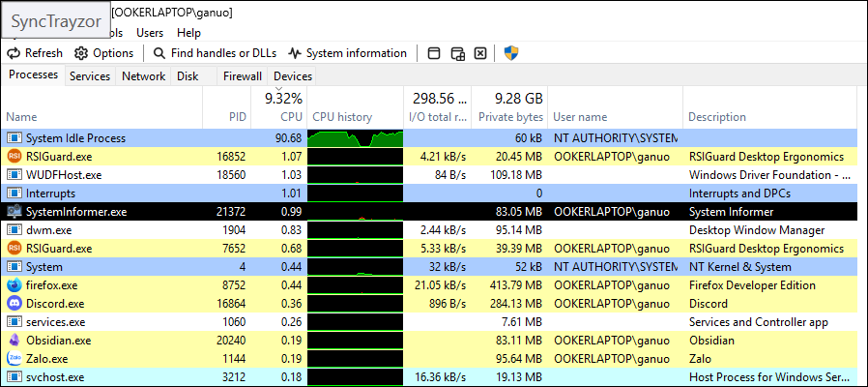Click the Zalo.exe icon
Screen dimensions: 868x387
click(x=14, y=359)
